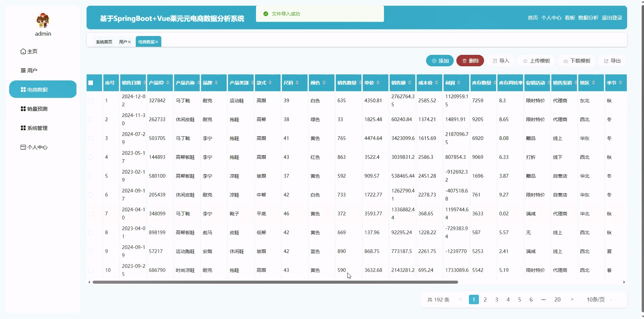Check the row 6 checkbox
The height and width of the screenshot is (319, 644).
91,195
